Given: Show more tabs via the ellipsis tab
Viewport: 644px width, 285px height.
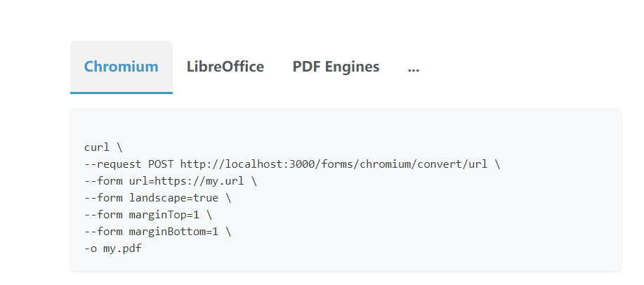Looking at the screenshot, I should coord(413,67).
